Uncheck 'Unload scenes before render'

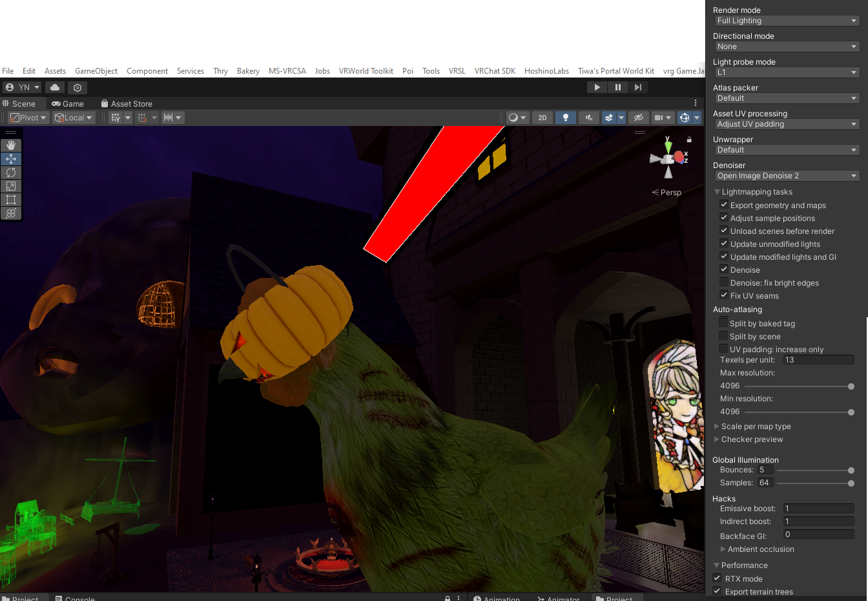724,231
